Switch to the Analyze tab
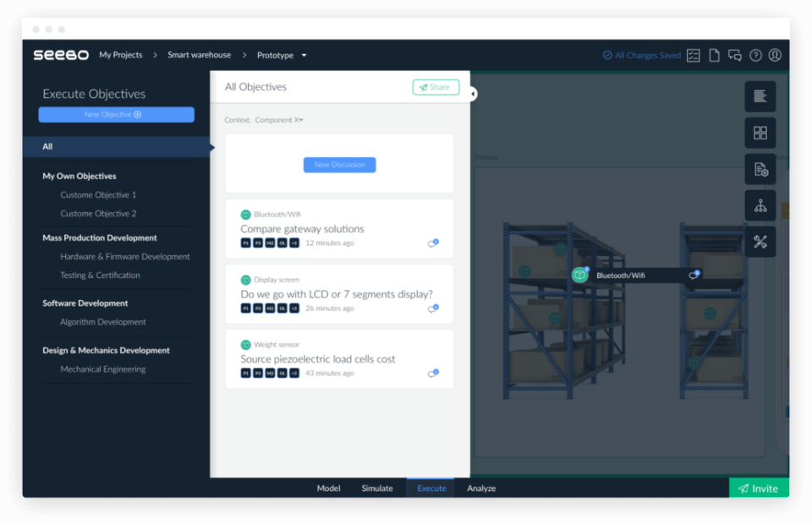This screenshot has height=524, width=812. 480,488
